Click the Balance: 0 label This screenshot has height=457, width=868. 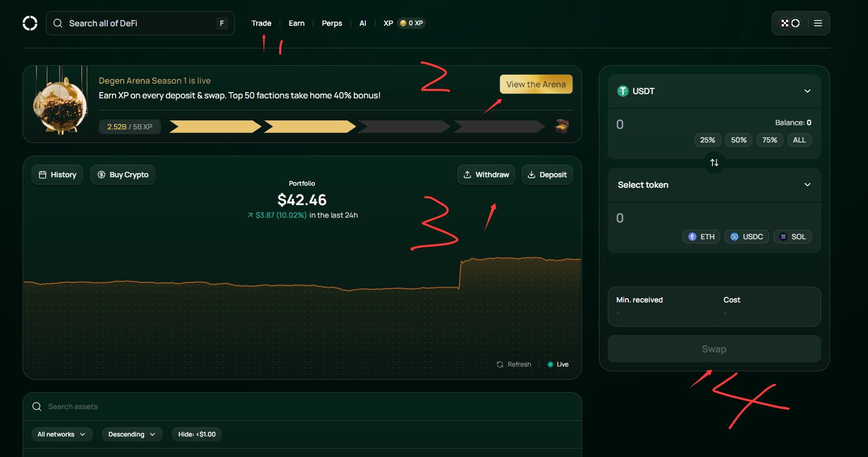pos(793,123)
